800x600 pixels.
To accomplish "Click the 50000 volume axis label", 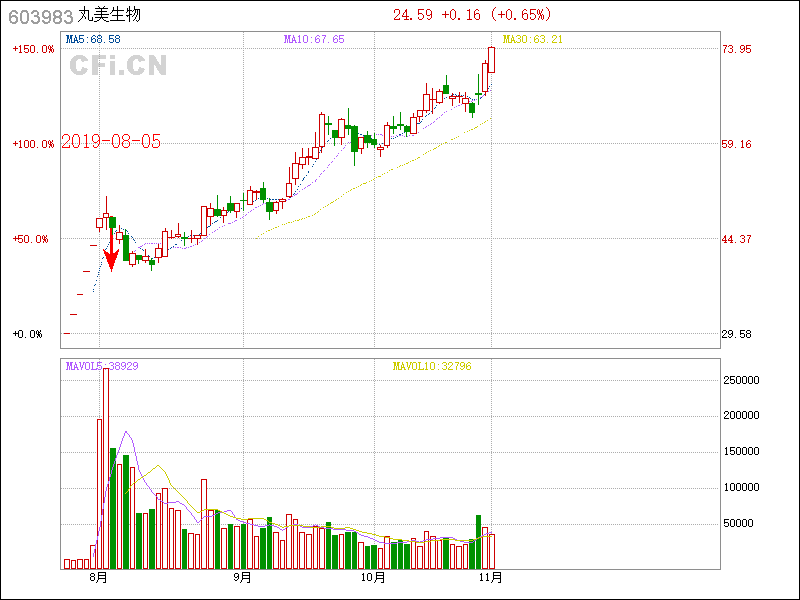I will pyautogui.click(x=738, y=523).
